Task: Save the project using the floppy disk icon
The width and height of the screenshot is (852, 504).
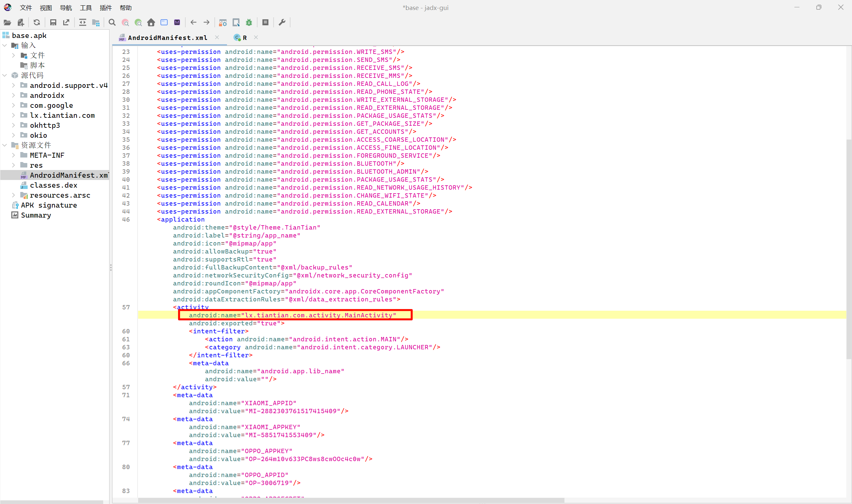Action: (53, 23)
